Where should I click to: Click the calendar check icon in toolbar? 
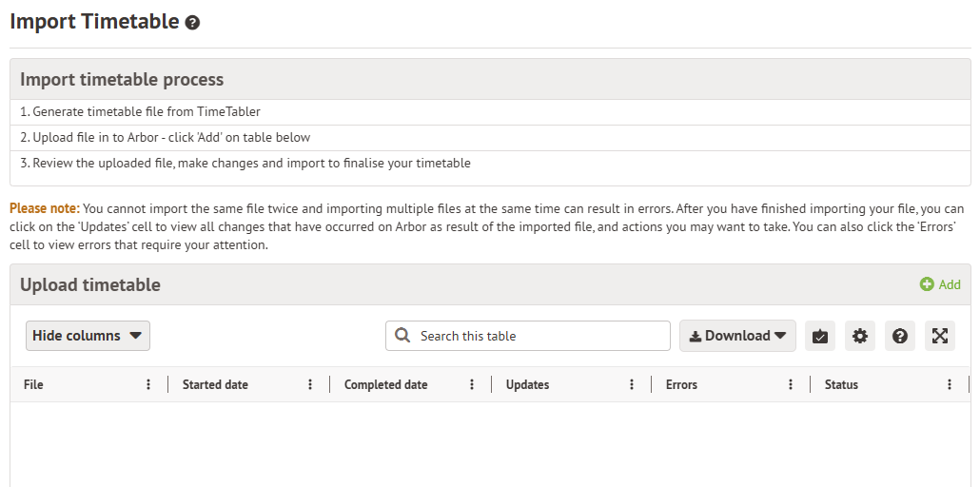[x=820, y=336]
